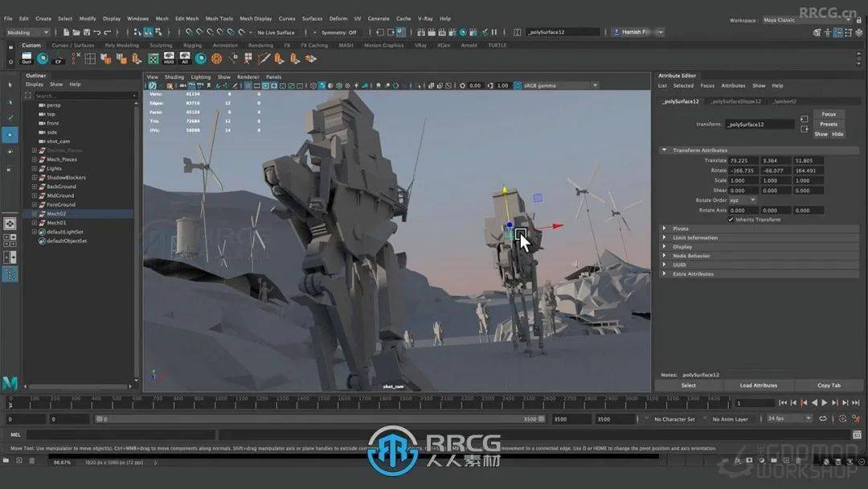Click the Outl shelf icon
Image resolution: width=868 pixels, height=489 pixels.
pos(27,59)
